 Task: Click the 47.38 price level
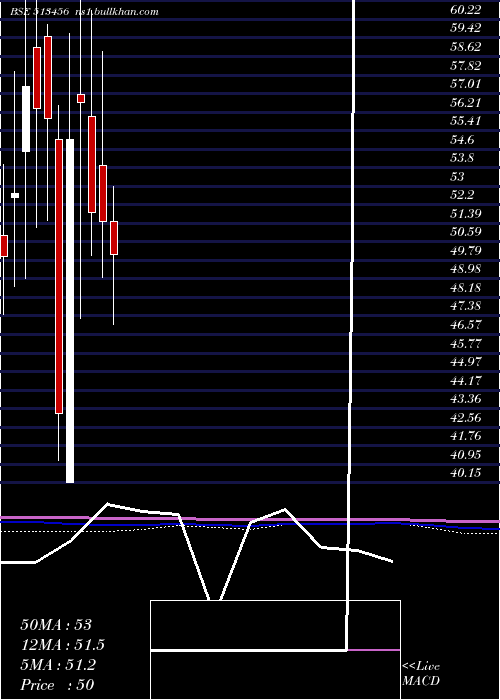pos(466,306)
